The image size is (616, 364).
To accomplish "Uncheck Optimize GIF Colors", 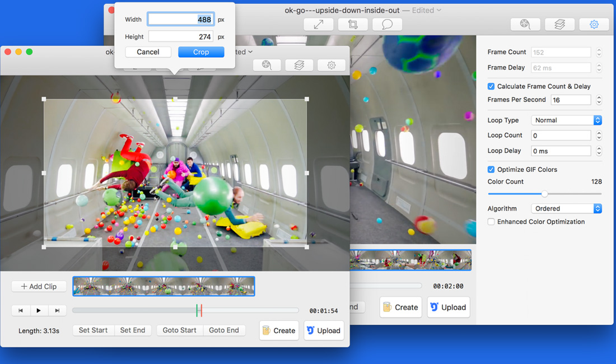I will [x=491, y=169].
